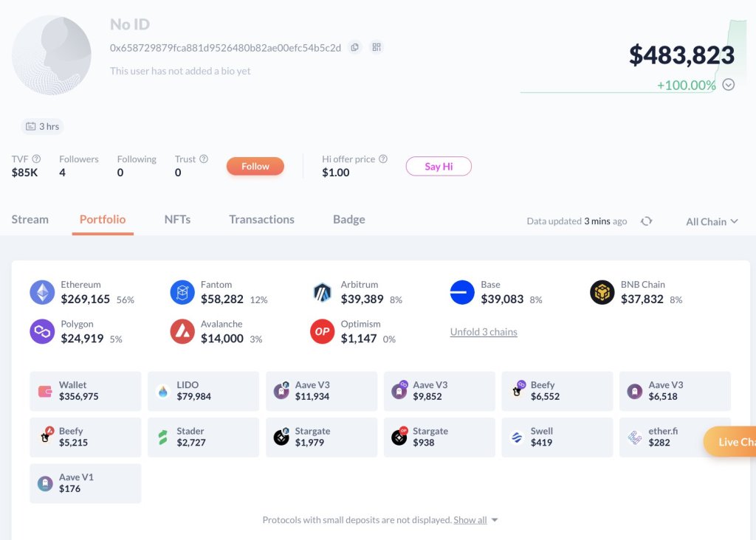Expand the +100.00% performance chevron
This screenshot has height=540, width=756.
click(729, 85)
